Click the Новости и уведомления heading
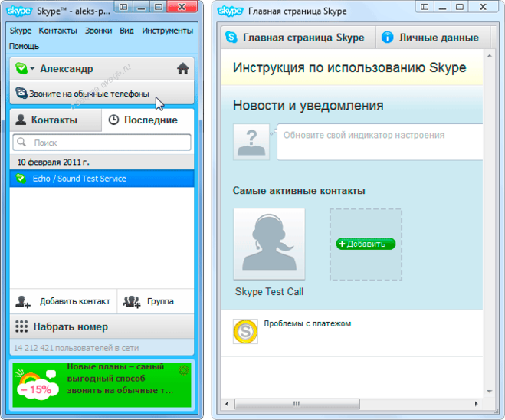The height and width of the screenshot is (420, 505). (308, 105)
